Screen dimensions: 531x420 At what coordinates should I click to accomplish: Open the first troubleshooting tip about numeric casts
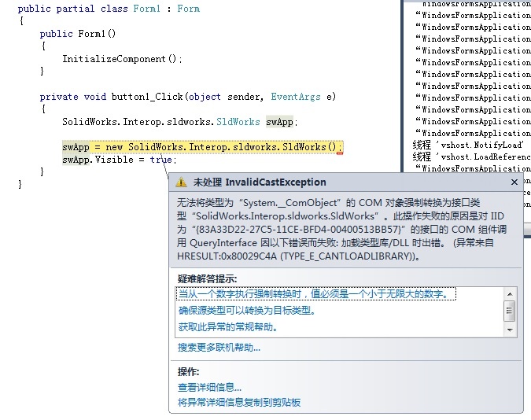coord(315,293)
